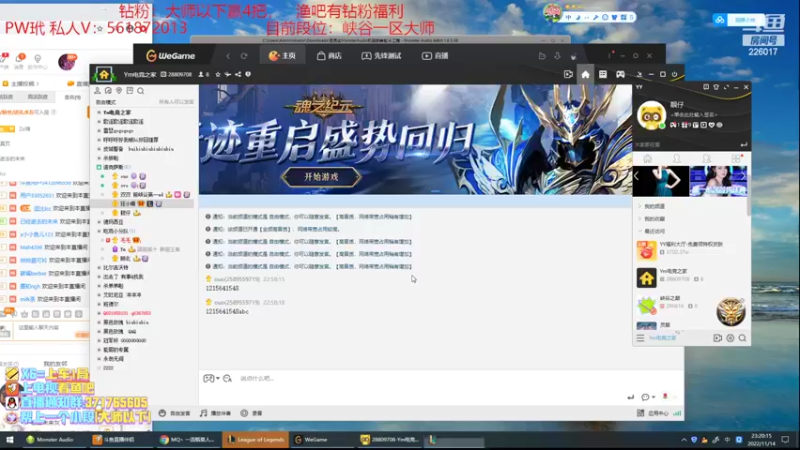Open 应用中心 app center
The height and width of the screenshot is (450, 800).
(653, 413)
